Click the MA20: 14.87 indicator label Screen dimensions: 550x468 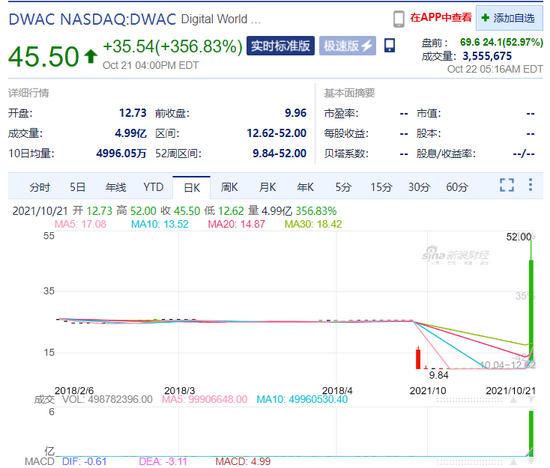[236, 224]
